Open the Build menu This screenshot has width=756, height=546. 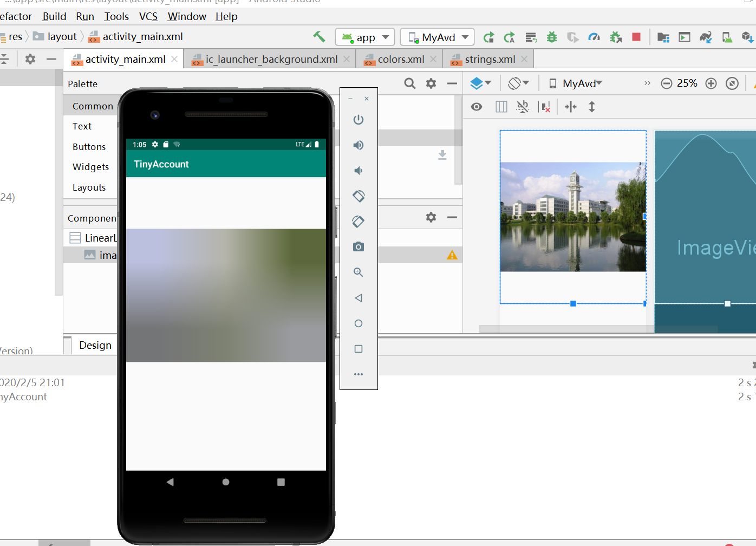(x=54, y=16)
